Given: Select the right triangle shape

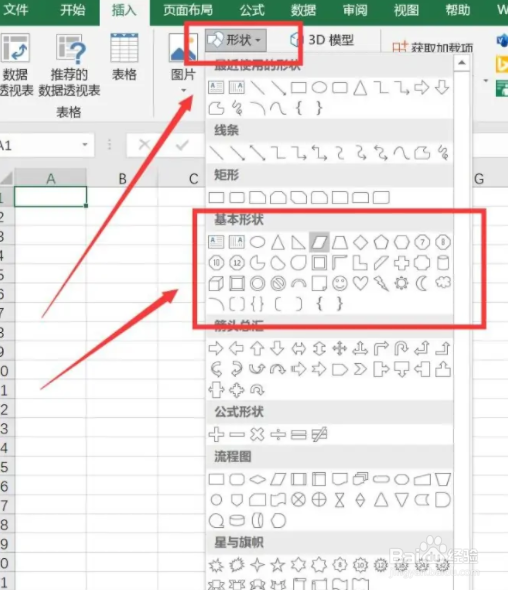Looking at the screenshot, I should 298,242.
